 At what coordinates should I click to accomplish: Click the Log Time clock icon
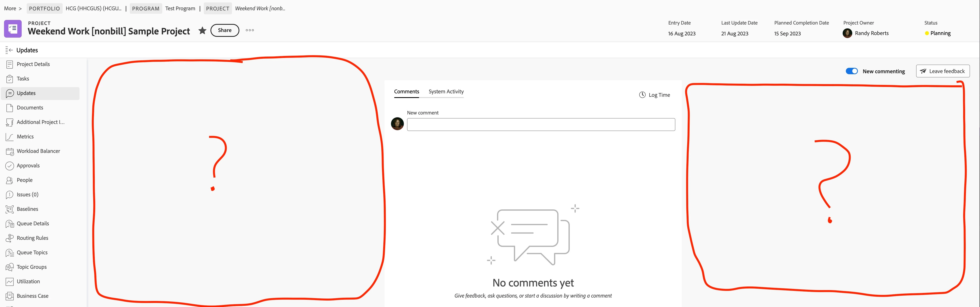pyautogui.click(x=642, y=95)
